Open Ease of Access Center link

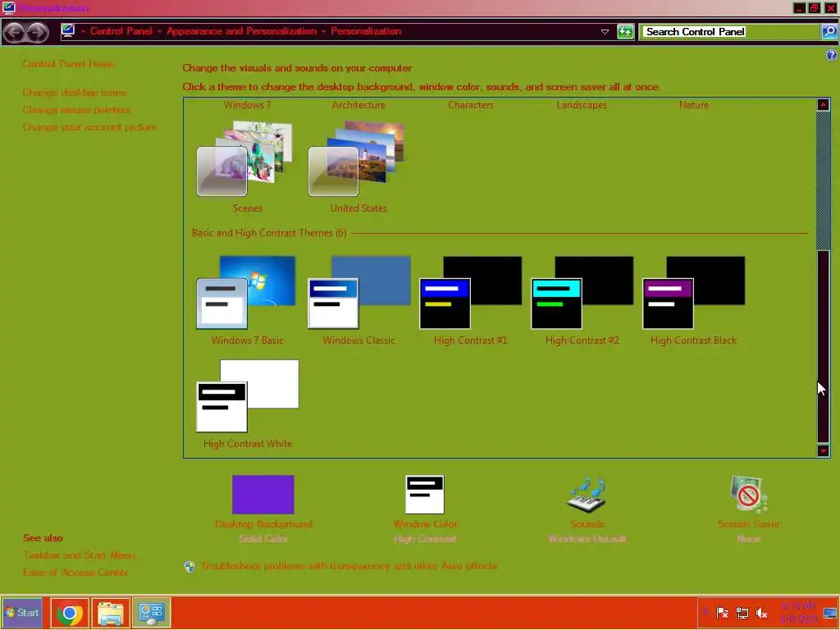click(75, 572)
